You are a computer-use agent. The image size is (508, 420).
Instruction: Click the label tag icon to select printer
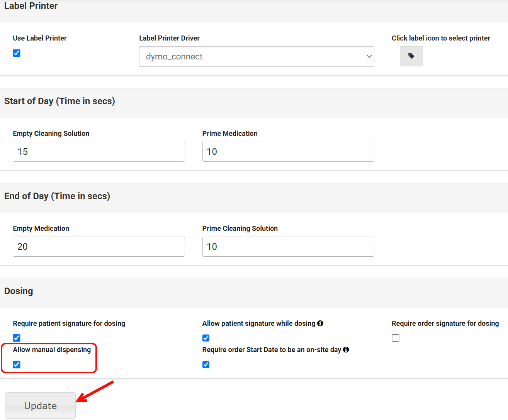pyautogui.click(x=411, y=56)
